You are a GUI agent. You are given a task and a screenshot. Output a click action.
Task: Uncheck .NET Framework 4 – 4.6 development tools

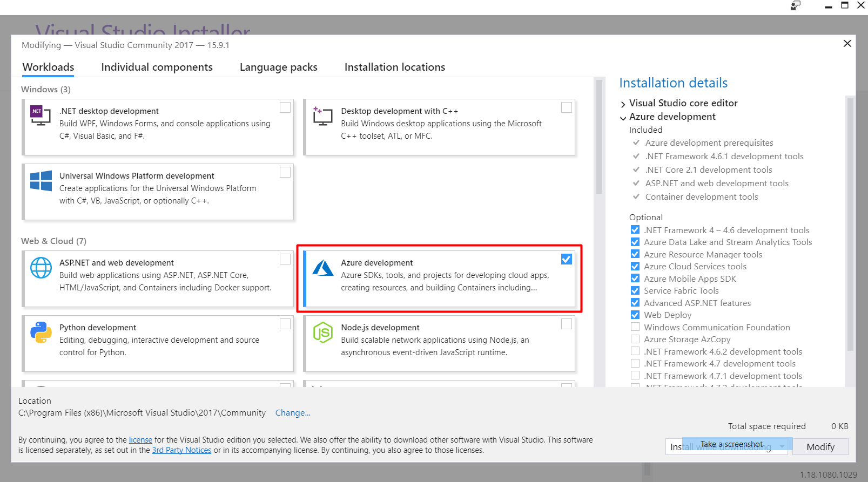pos(635,230)
